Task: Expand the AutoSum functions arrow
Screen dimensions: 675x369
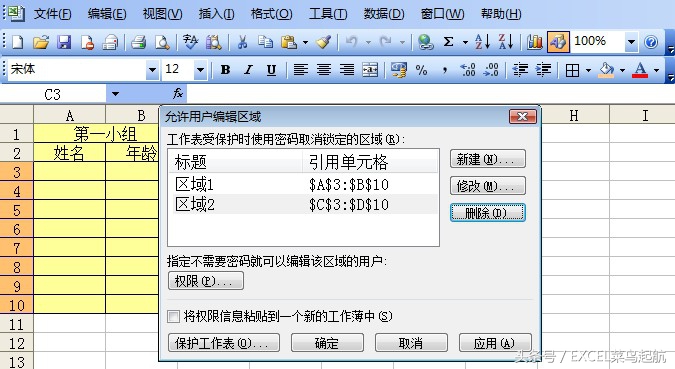Action: click(465, 42)
